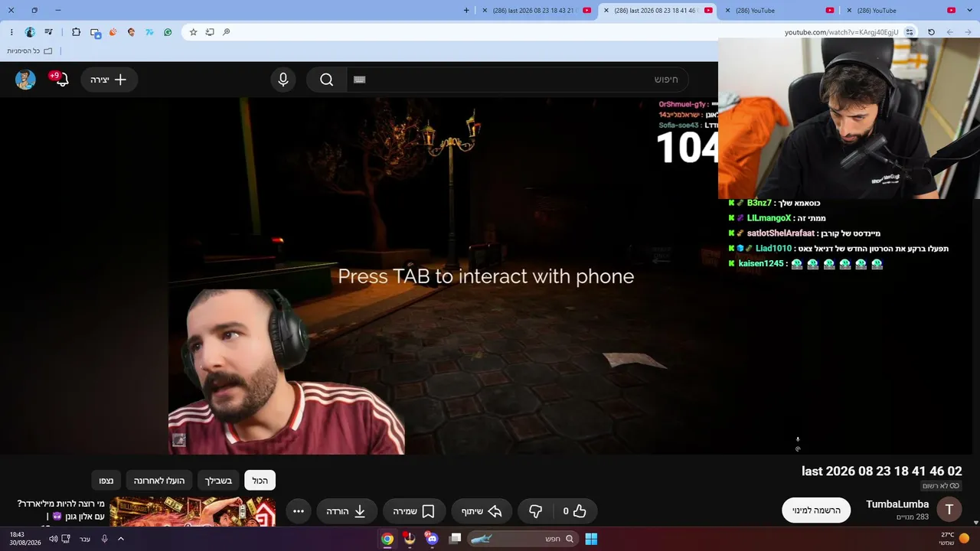
Task: Switch to tab 'last 2026 08 23 18 43 21'
Action: coord(536,10)
